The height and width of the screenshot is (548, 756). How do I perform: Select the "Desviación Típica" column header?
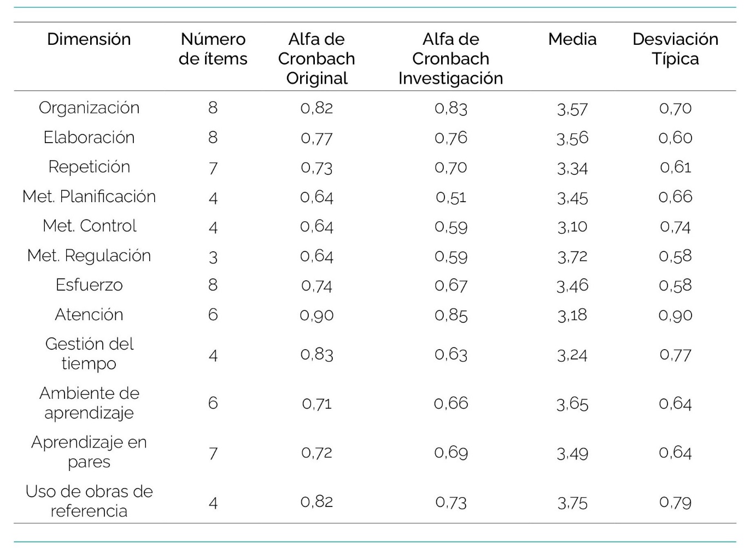(x=675, y=49)
